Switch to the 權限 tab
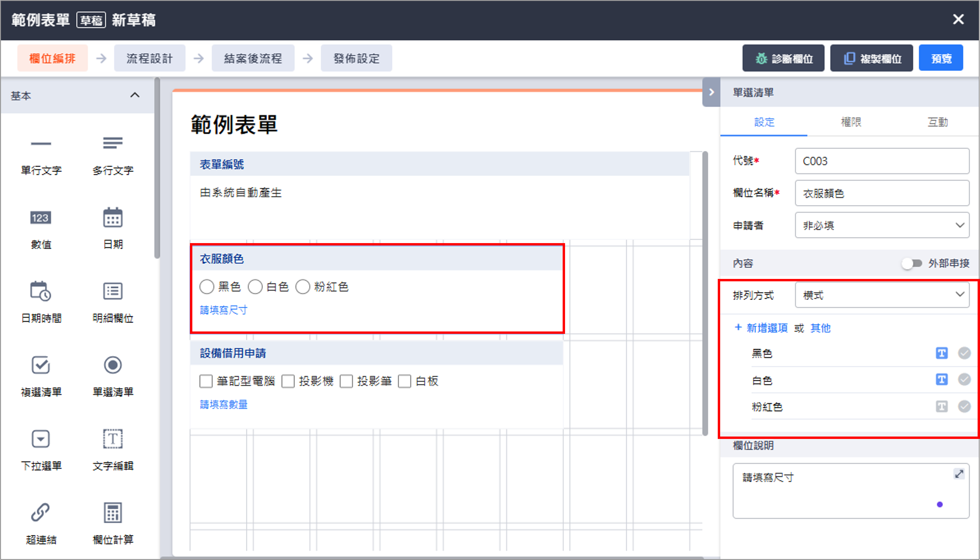This screenshot has height=560, width=980. coord(851,122)
